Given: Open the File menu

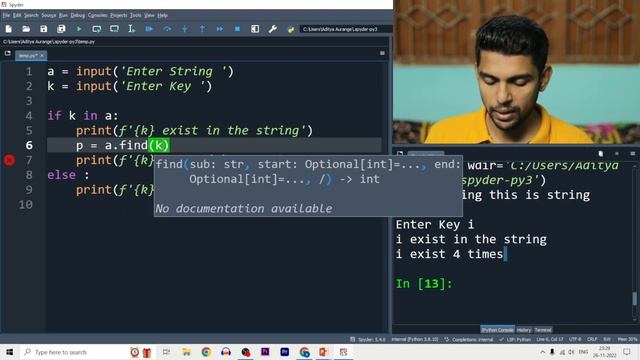Looking at the screenshot, I should tap(6, 16).
